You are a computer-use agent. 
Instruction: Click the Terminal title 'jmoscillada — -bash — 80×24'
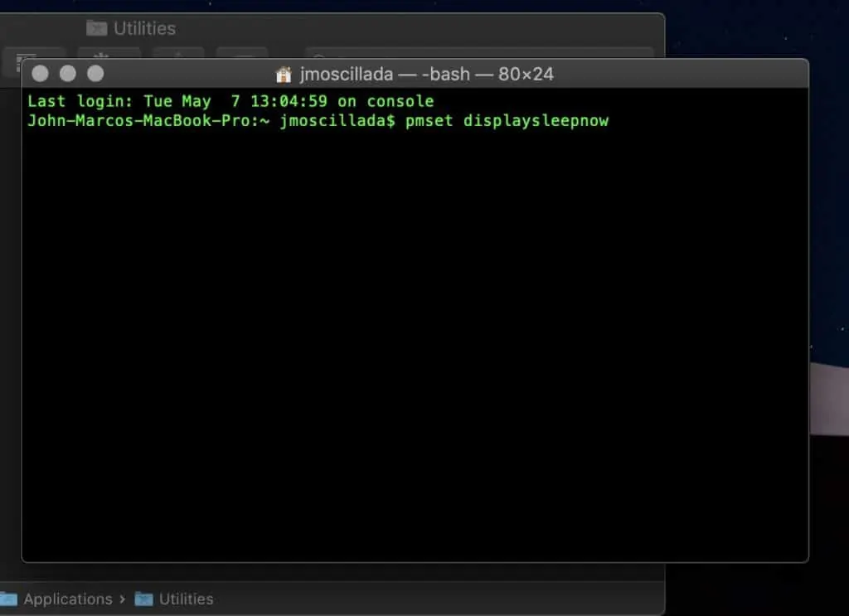[427, 74]
